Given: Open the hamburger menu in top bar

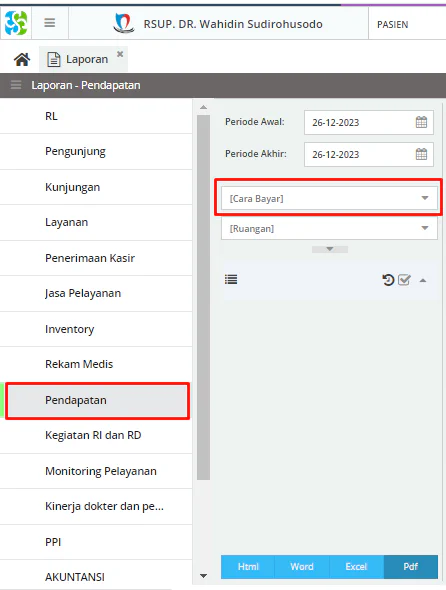Looking at the screenshot, I should pos(50,23).
